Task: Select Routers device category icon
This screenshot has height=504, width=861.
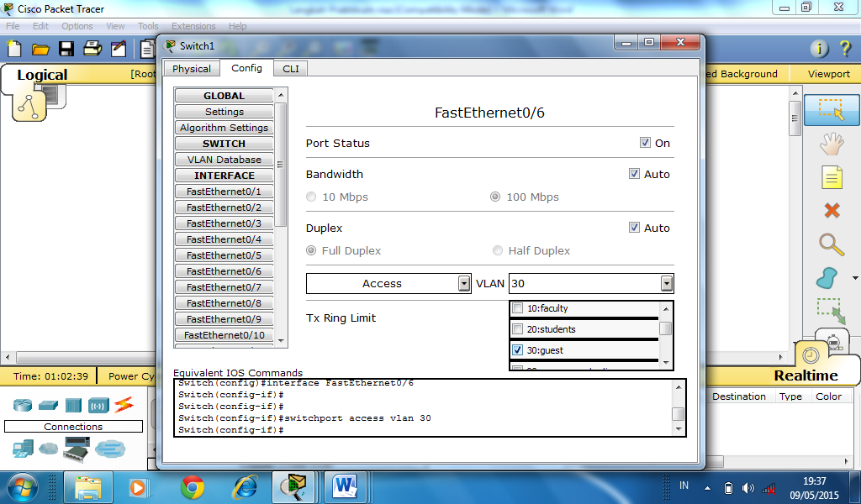Action: point(23,405)
